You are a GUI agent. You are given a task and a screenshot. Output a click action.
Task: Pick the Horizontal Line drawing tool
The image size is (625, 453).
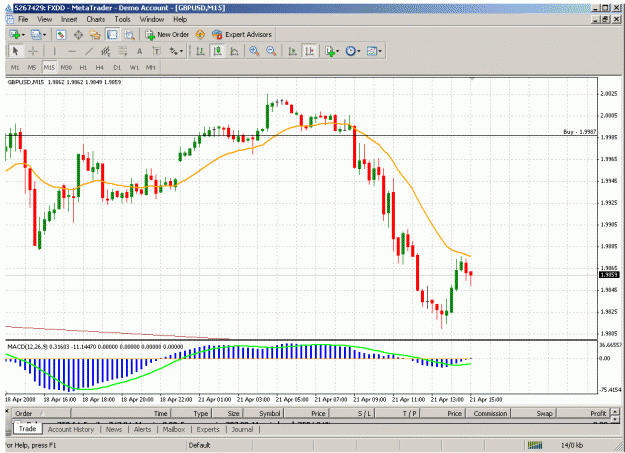click(72, 51)
